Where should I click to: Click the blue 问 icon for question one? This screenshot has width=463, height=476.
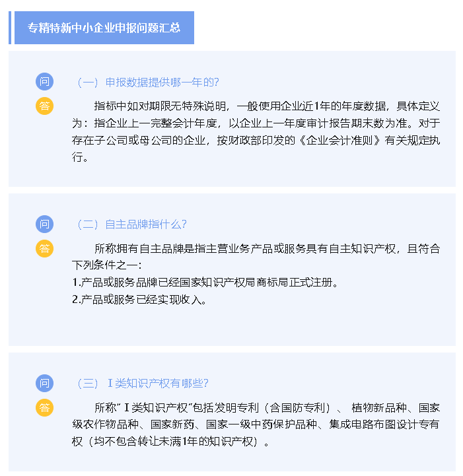(x=45, y=81)
